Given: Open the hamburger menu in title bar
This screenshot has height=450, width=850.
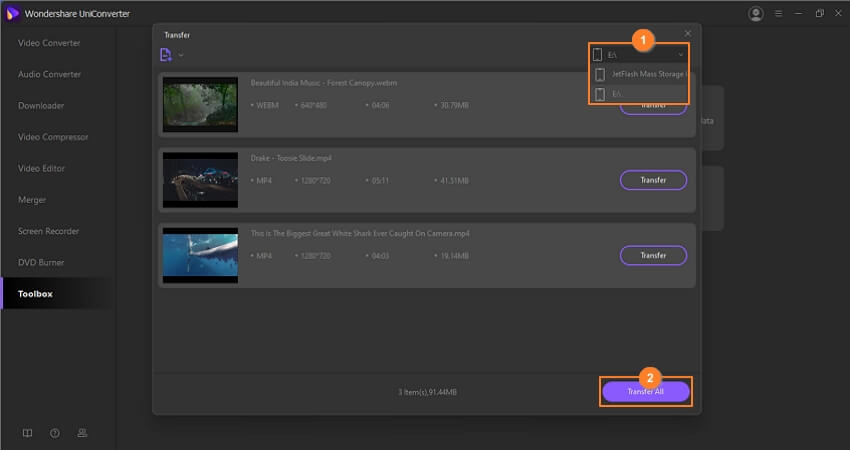Looking at the screenshot, I should pyautogui.click(x=778, y=14).
